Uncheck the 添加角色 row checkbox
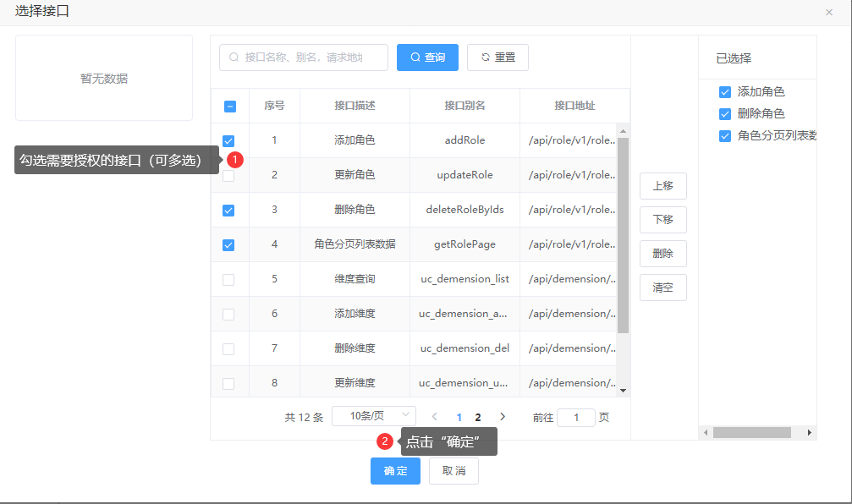The image size is (852, 504). (228, 141)
